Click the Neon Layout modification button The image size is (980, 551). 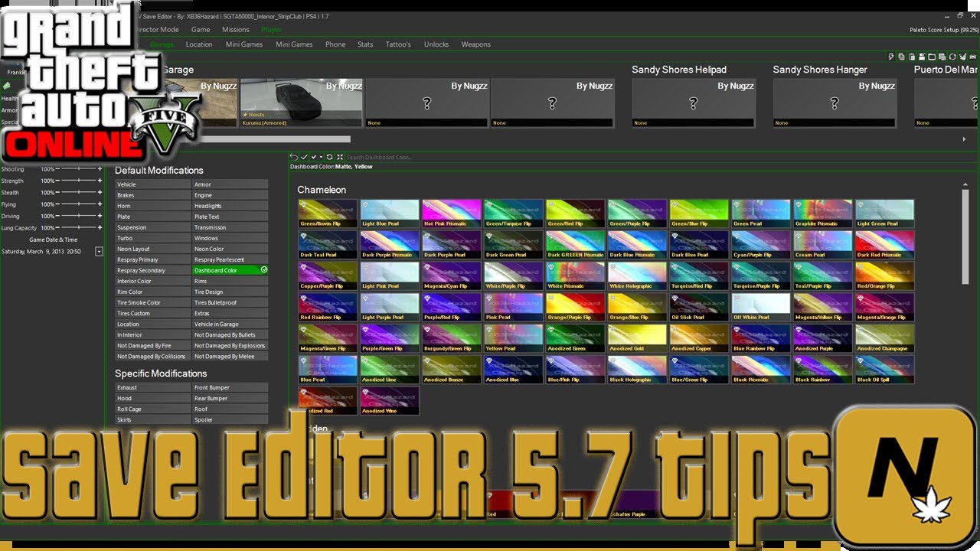(x=153, y=249)
